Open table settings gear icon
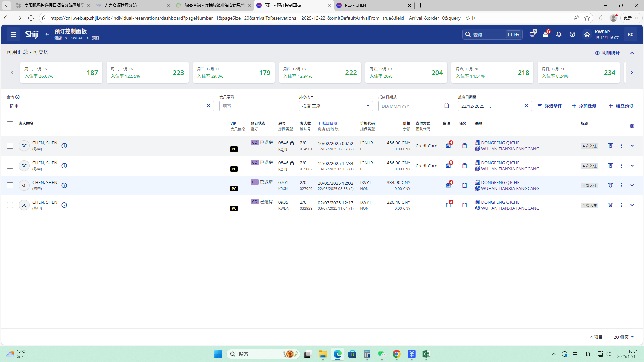The image size is (644, 362). point(632,126)
